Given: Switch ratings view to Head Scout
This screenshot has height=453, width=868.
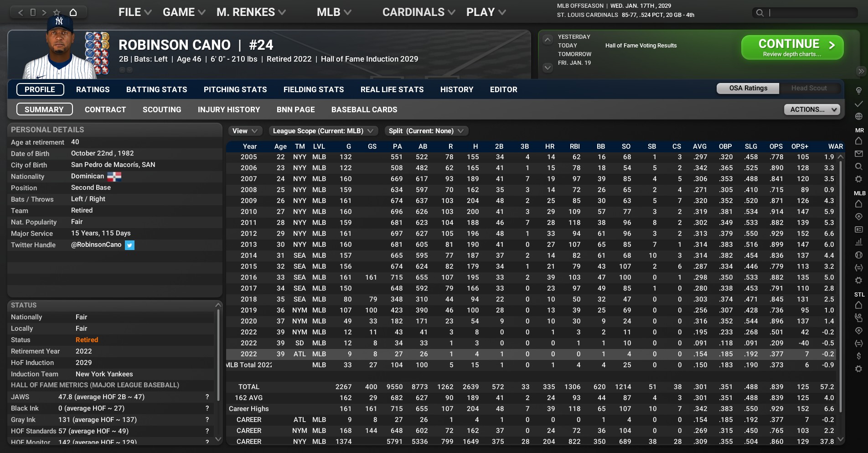Looking at the screenshot, I should click(x=809, y=88).
